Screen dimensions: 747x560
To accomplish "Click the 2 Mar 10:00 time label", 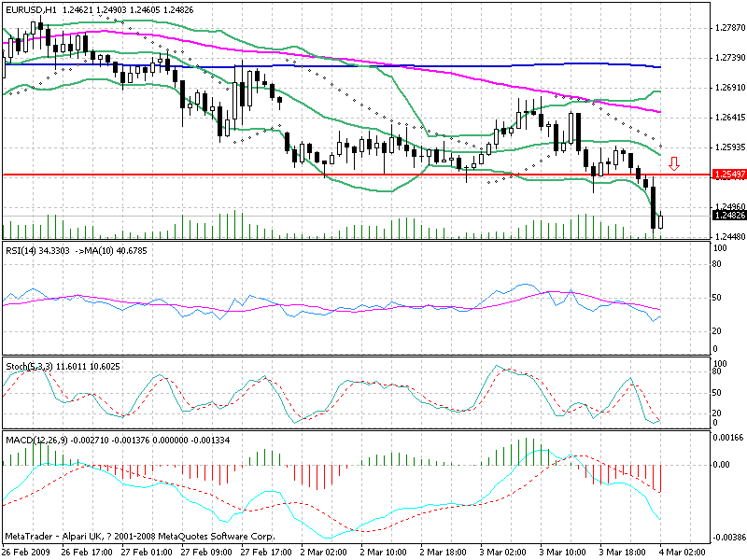I will (384, 553).
